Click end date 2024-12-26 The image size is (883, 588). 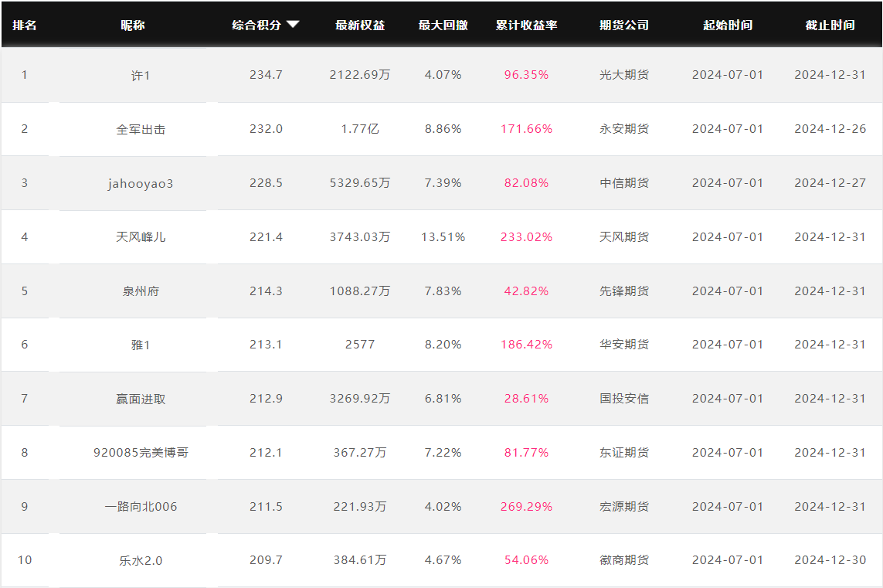830,129
